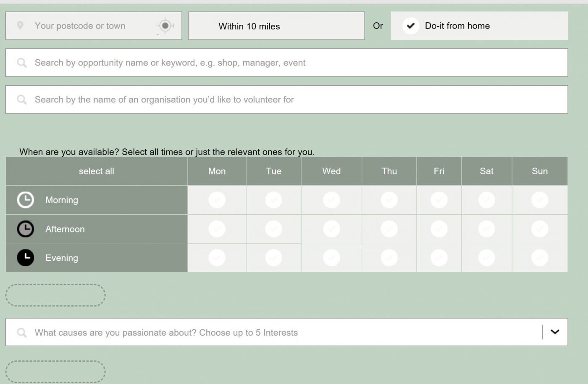Tick Friday Evening availability
The height and width of the screenshot is (384, 588).
point(439,258)
